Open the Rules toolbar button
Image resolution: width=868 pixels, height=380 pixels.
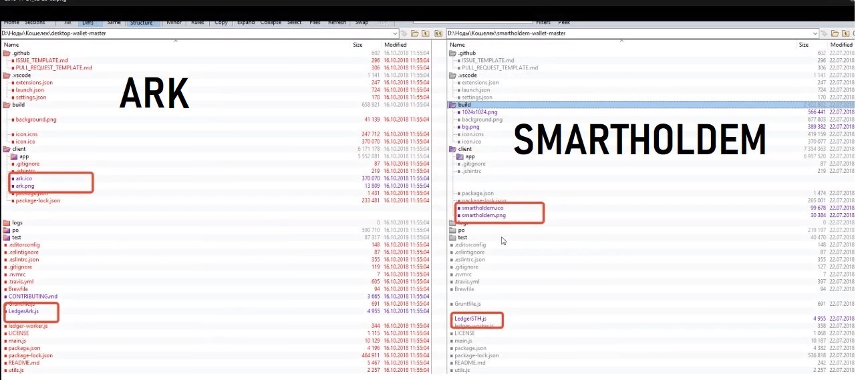[x=198, y=23]
